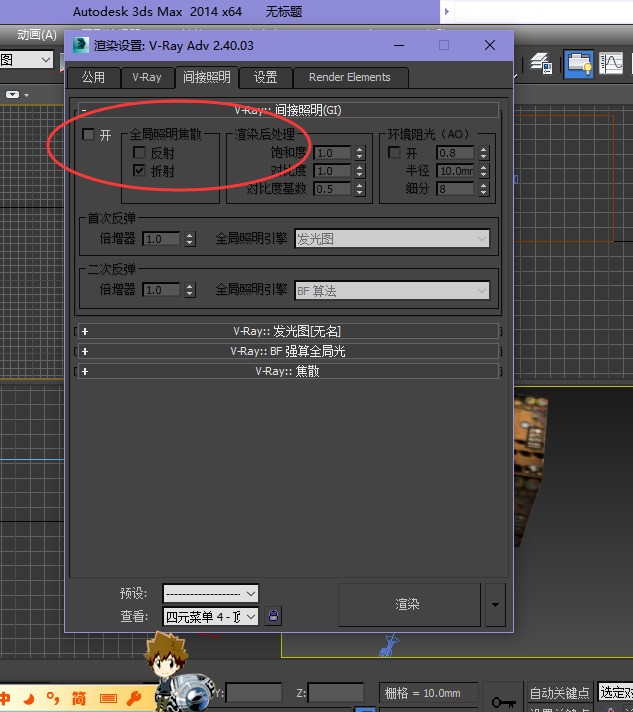633x712 pixels.
Task: Enable the GI 开 checkbox
Action: pos(88,134)
